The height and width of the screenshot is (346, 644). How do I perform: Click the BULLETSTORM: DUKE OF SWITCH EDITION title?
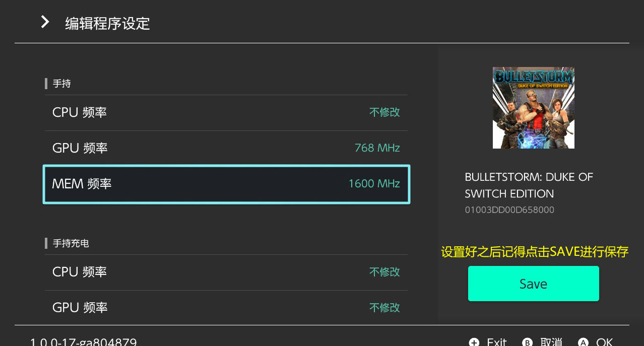[x=529, y=185]
